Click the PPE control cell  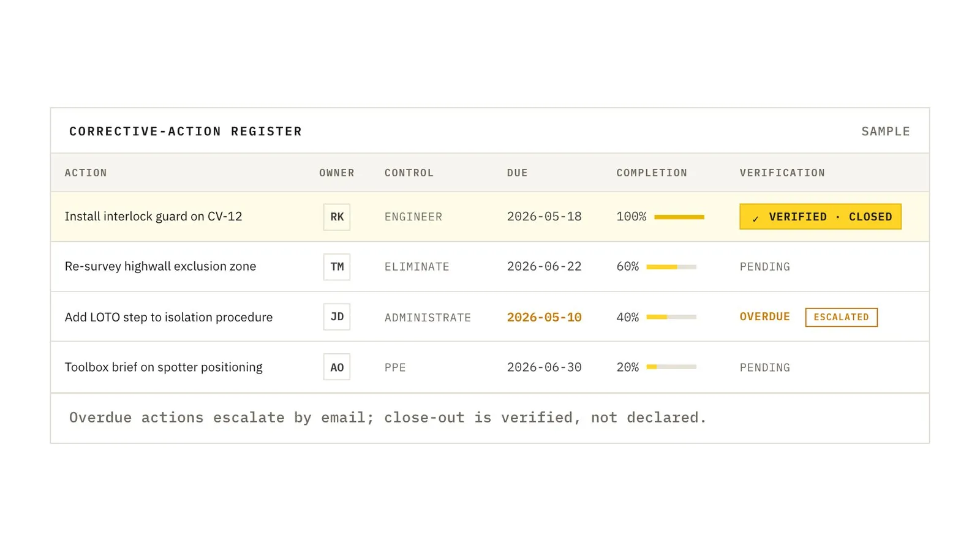[x=395, y=367]
